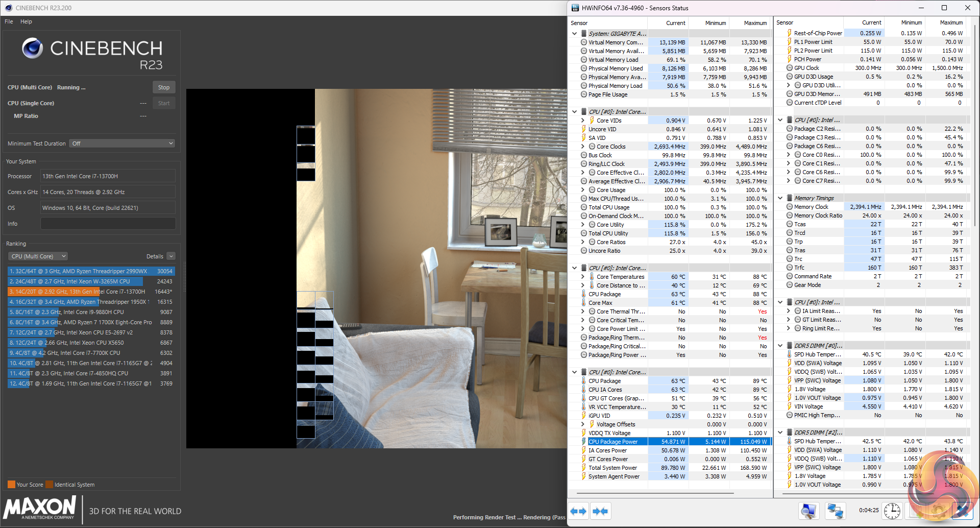Click the Cinebench app icon in the title bar
Image resolution: width=980 pixels, height=528 pixels.
(8, 8)
